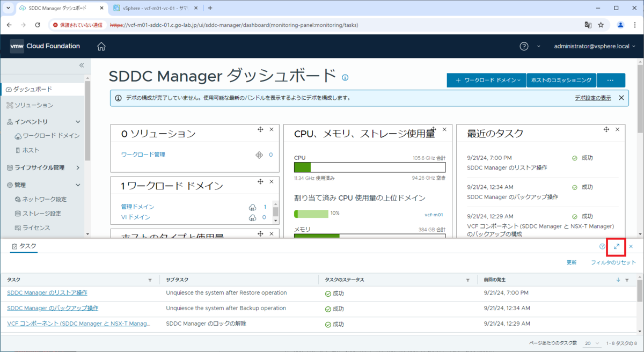This screenshot has height=352, width=644.
Task: Click the Google Translate icon in address bar
Action: 588,25
